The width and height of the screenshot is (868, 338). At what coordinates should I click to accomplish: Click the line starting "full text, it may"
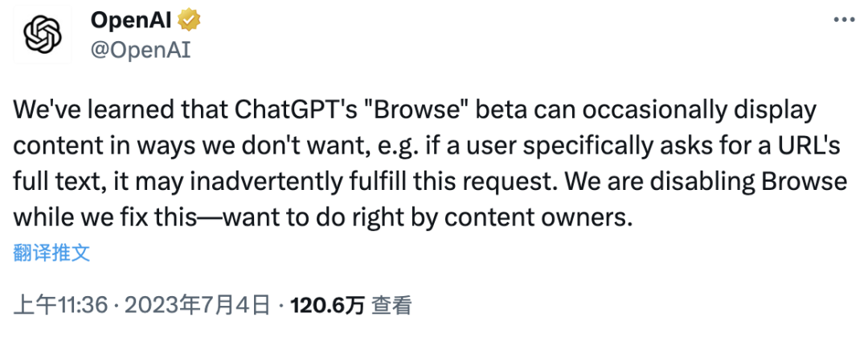pyautogui.click(x=430, y=183)
